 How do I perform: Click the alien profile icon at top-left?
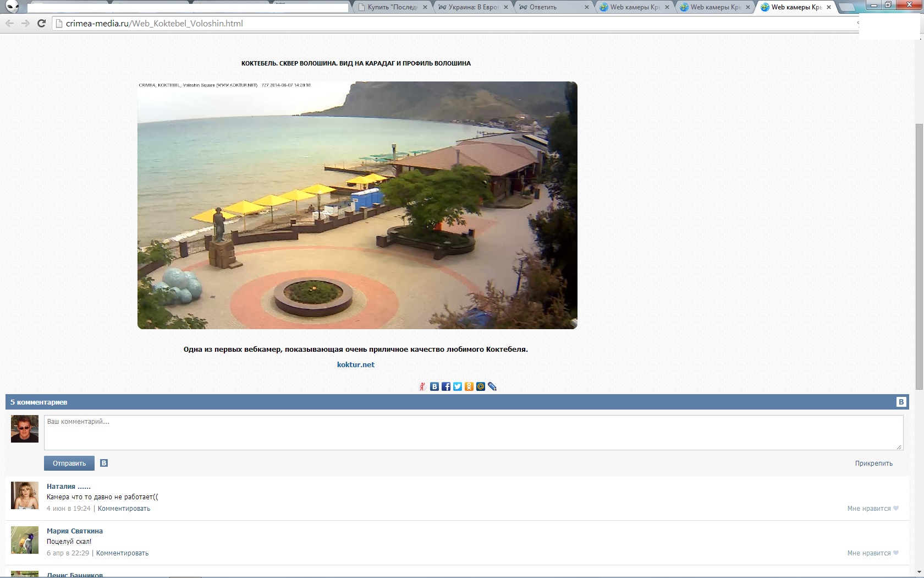pyautogui.click(x=13, y=7)
